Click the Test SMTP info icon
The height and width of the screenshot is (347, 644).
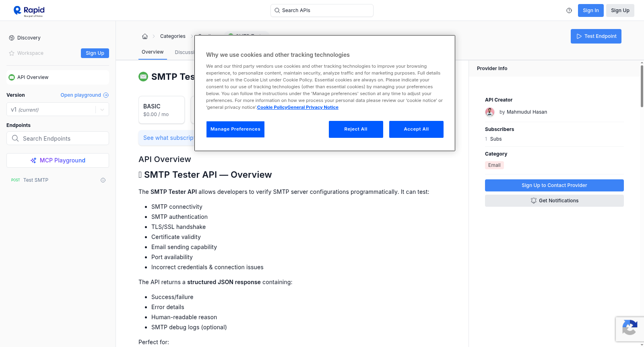(x=103, y=180)
